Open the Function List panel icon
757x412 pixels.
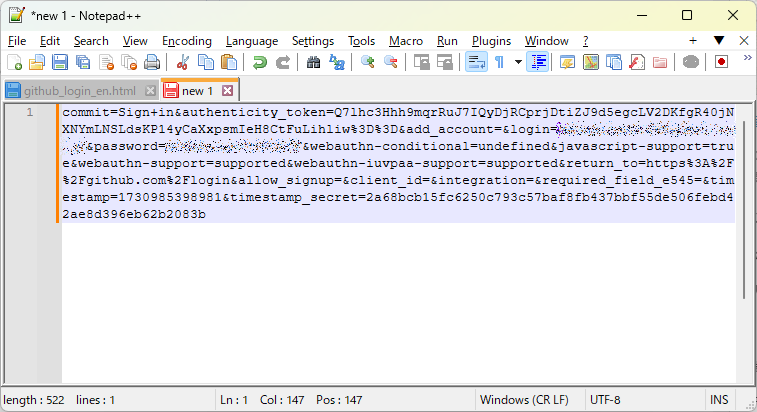[637, 62]
